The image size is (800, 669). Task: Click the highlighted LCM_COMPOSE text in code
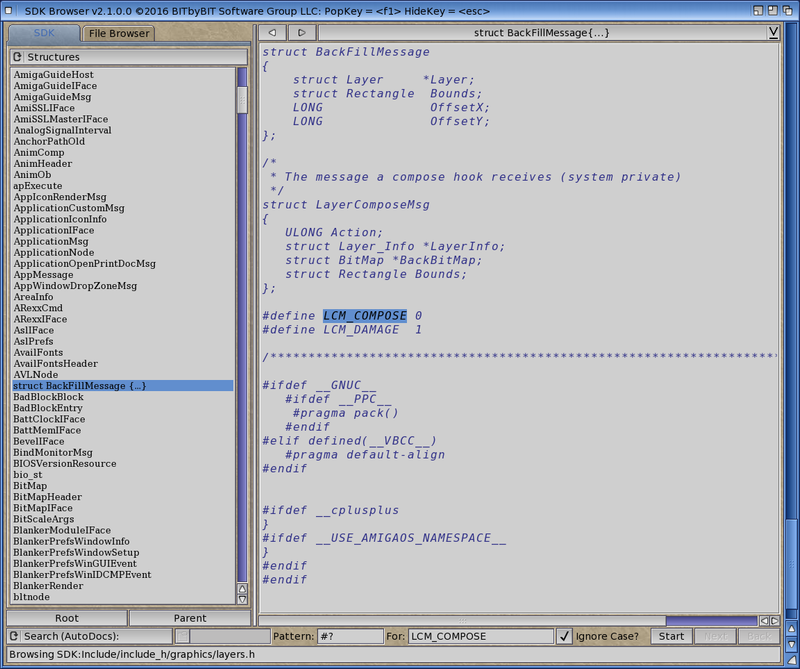tap(365, 316)
